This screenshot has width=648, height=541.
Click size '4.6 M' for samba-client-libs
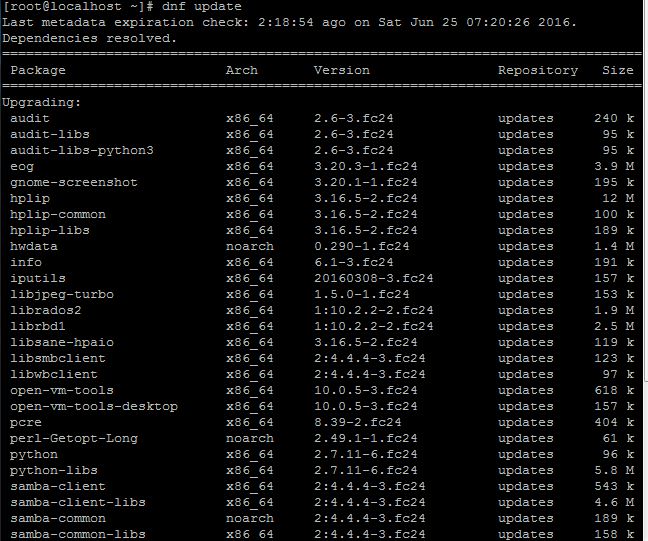click(614, 503)
